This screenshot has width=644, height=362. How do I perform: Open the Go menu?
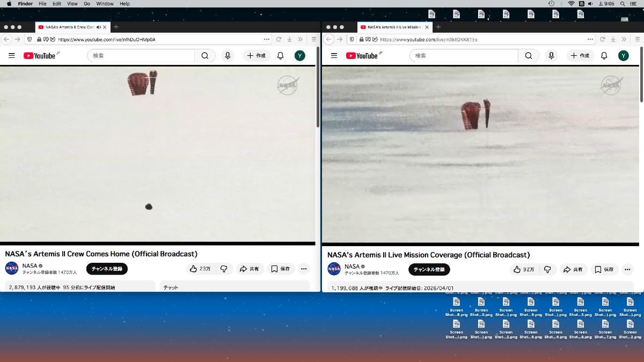point(87,4)
